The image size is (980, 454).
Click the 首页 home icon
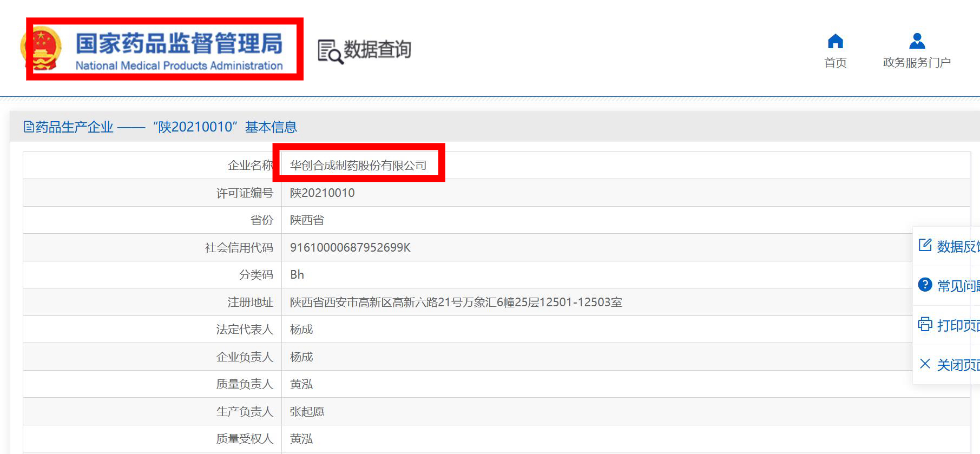click(836, 41)
